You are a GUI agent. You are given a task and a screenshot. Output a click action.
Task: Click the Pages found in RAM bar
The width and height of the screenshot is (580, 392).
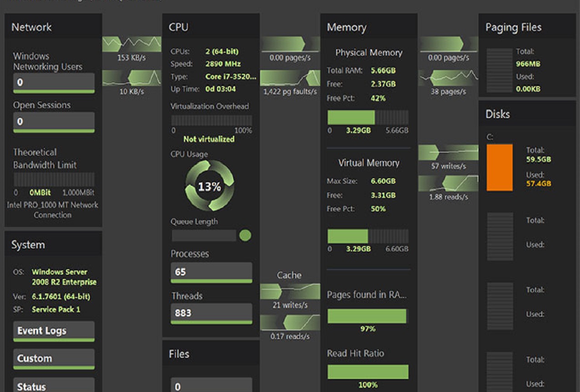[x=368, y=316]
